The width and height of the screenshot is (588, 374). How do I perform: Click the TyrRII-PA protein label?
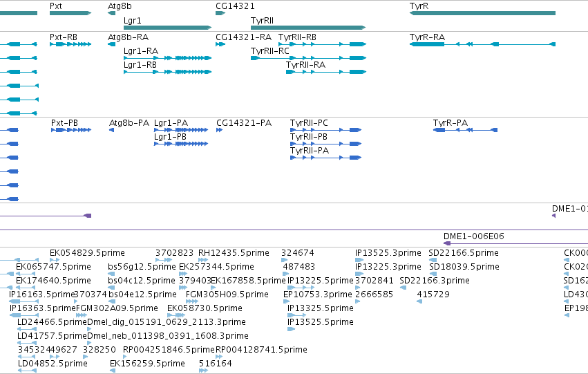click(310, 151)
